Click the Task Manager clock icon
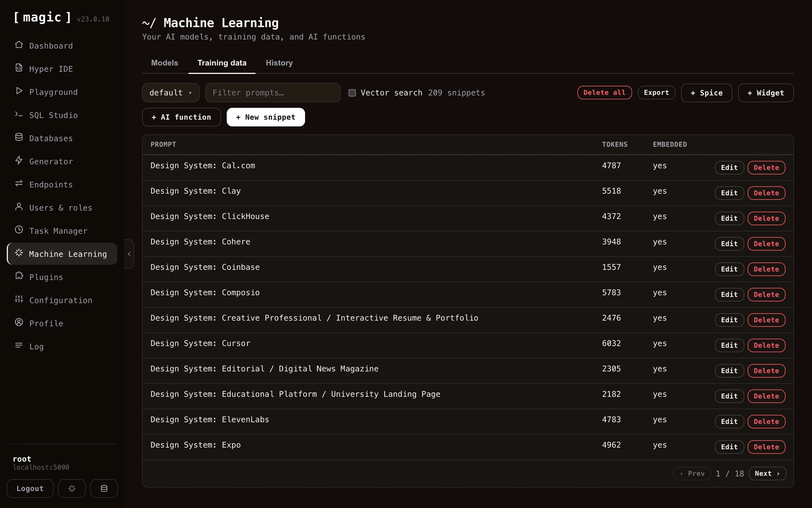Image resolution: width=812 pixels, height=508 pixels. click(x=19, y=230)
